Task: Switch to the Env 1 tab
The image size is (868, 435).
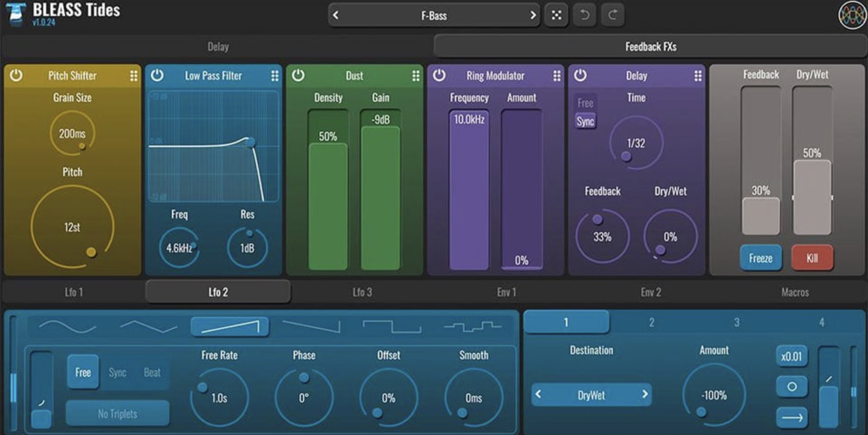Action: coord(506,292)
